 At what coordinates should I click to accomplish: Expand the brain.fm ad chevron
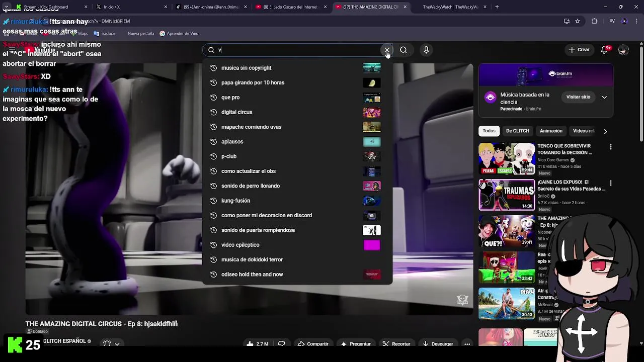coord(604,97)
